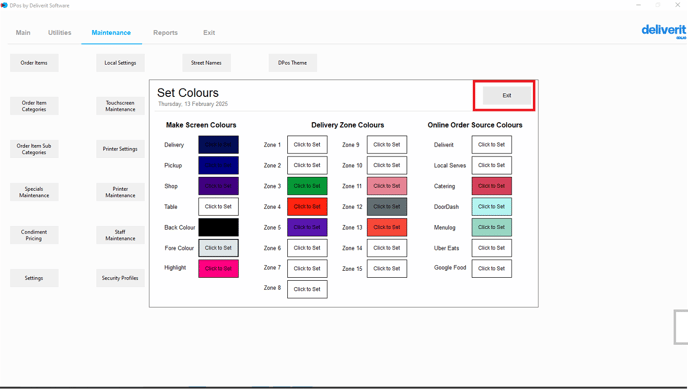The width and height of the screenshot is (688, 389).
Task: Open Order Item Categories
Action: tap(34, 106)
